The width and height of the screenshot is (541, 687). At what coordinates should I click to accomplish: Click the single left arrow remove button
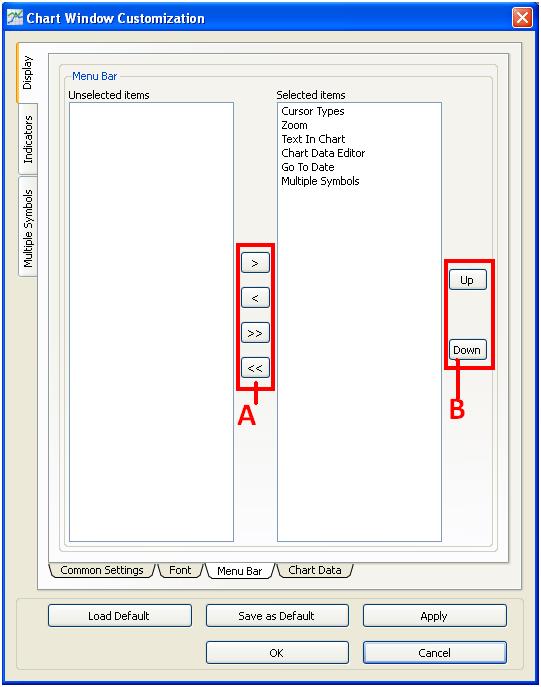255,298
